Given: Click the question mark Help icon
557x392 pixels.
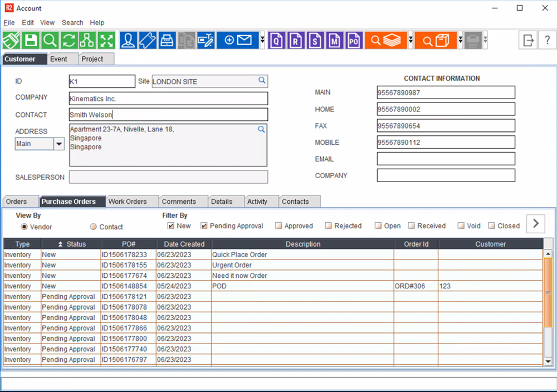Looking at the screenshot, I should click(x=547, y=40).
